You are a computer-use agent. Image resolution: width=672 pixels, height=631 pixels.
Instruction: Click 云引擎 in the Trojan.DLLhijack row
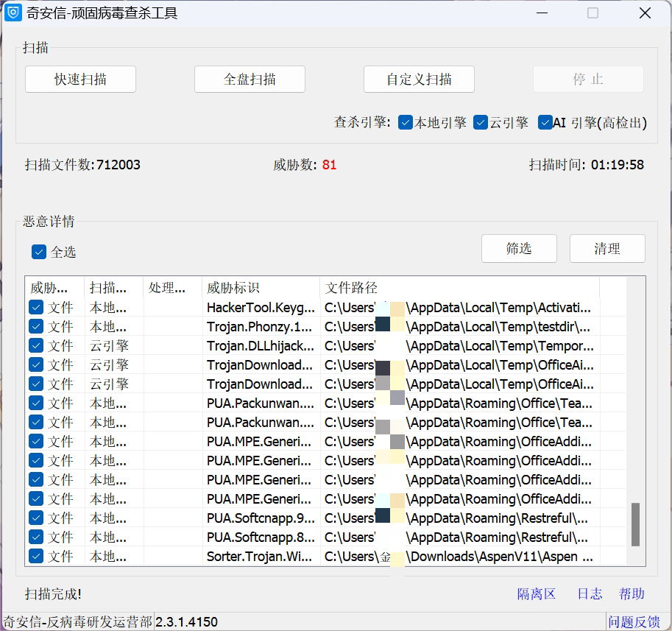pos(109,345)
